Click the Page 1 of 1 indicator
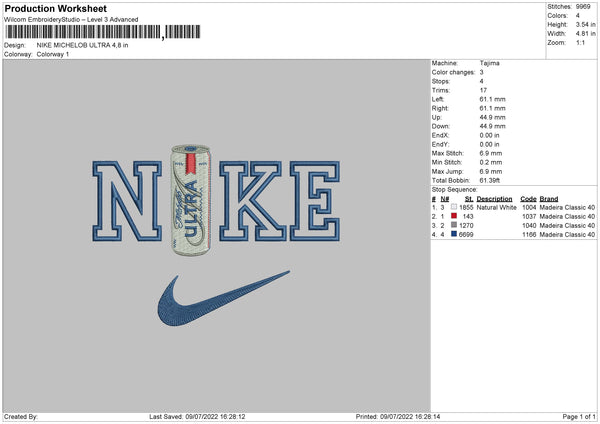Screen dimensions: 600x424 [579, 417]
